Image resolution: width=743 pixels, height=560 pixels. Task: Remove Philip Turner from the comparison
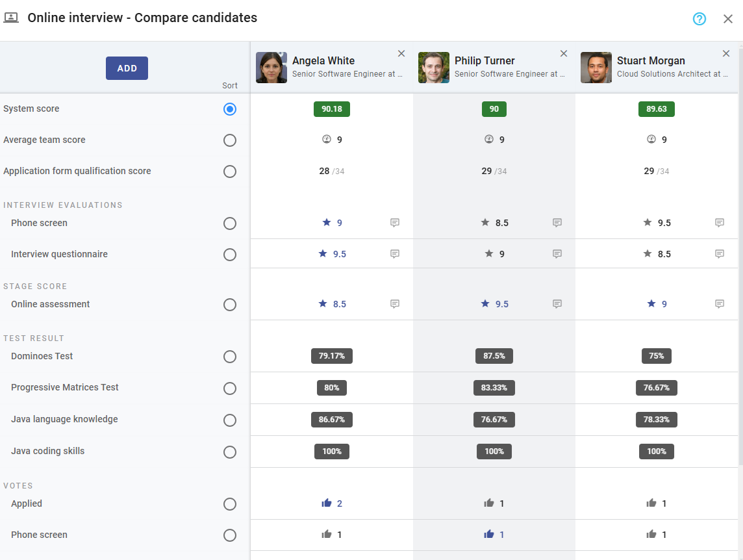[563, 53]
